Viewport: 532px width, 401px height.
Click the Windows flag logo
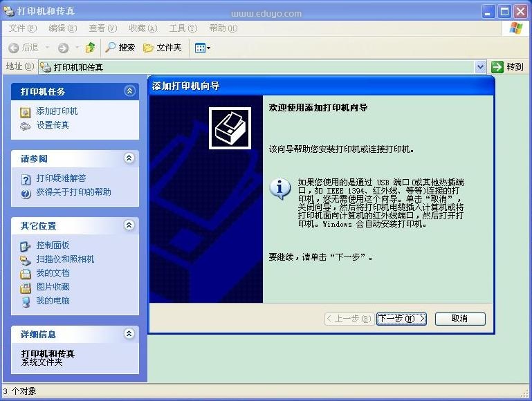coord(515,28)
